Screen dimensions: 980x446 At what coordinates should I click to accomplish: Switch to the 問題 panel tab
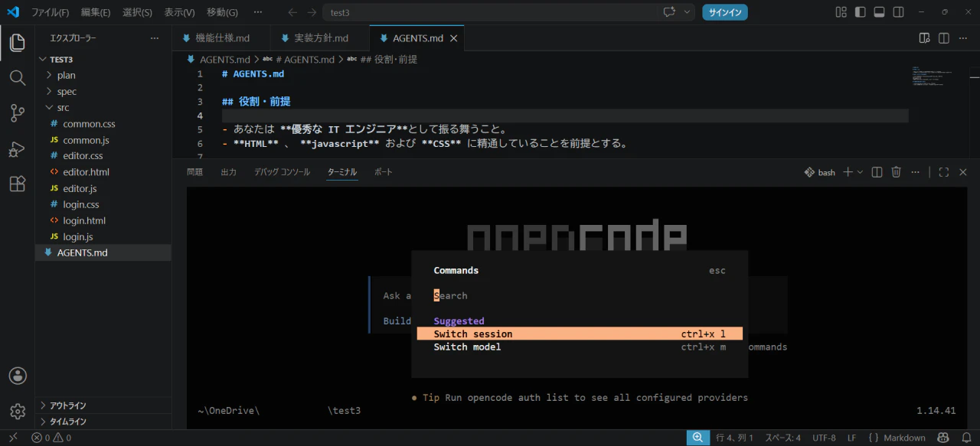click(194, 172)
